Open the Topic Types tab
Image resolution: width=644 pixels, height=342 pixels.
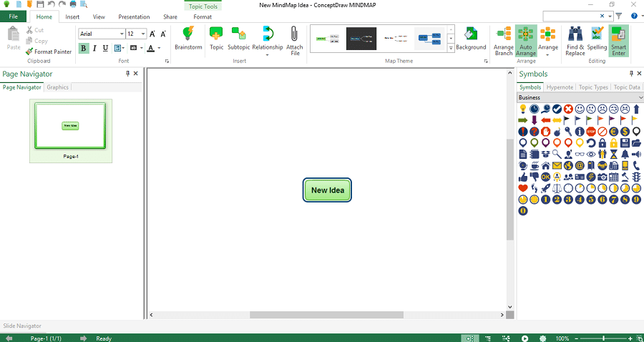[x=593, y=87]
